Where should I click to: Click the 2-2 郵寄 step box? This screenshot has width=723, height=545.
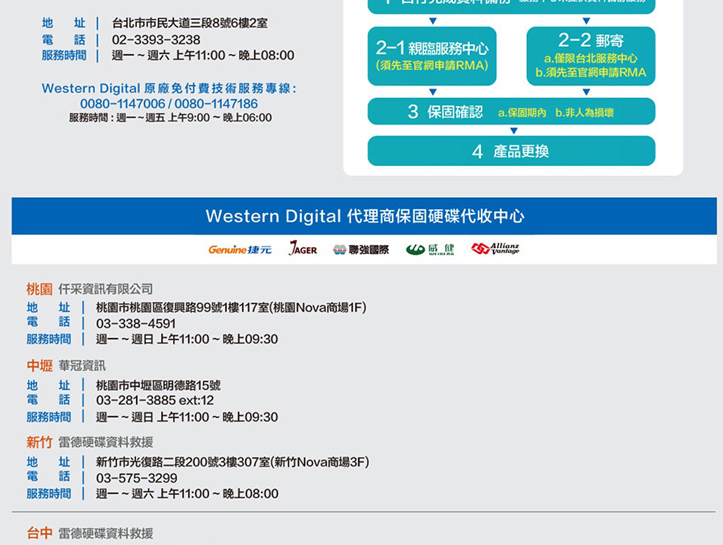pyautogui.click(x=591, y=56)
